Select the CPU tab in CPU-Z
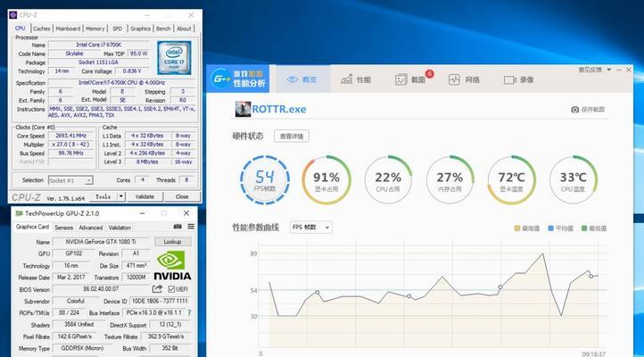This screenshot has height=357, width=644. (21, 29)
